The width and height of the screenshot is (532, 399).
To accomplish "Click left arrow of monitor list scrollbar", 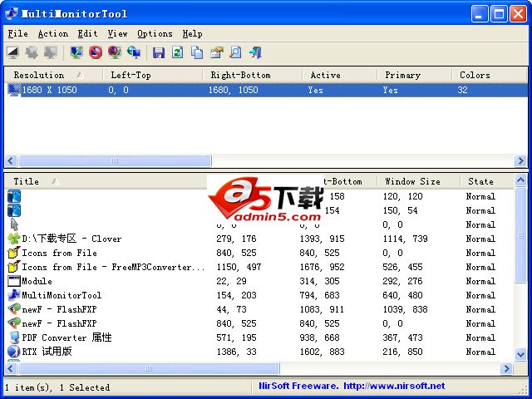I will (11, 160).
